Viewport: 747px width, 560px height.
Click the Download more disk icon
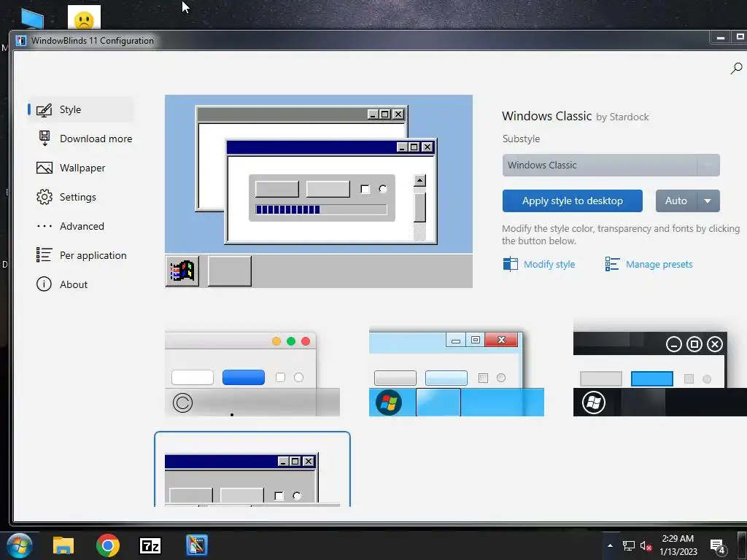pyautogui.click(x=44, y=139)
